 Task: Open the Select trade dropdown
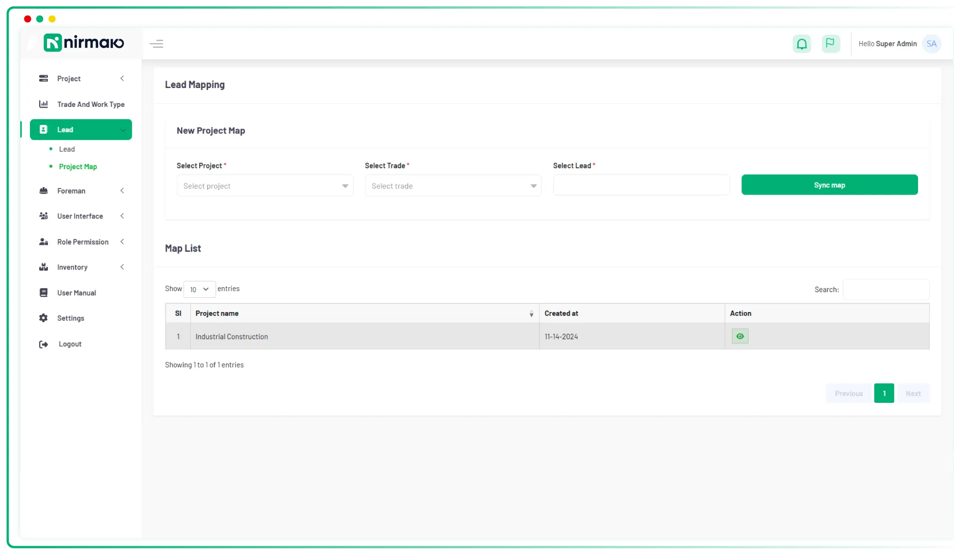[453, 186]
